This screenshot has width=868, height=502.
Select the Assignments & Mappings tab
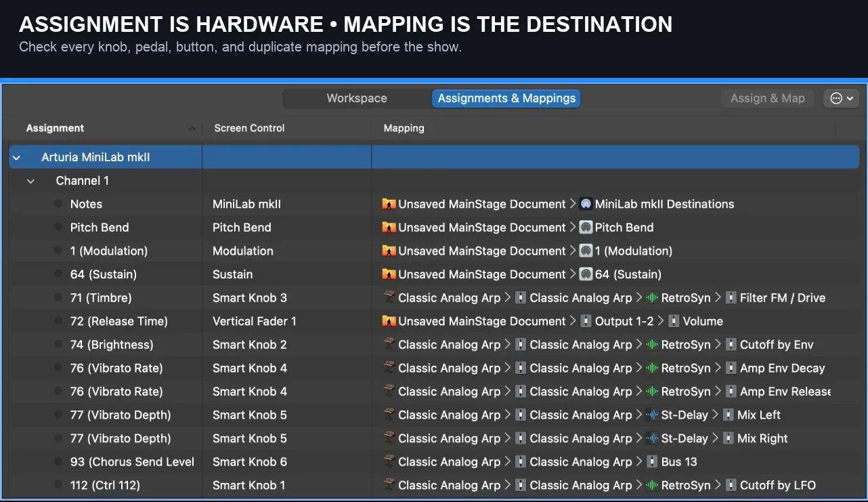pyautogui.click(x=506, y=98)
